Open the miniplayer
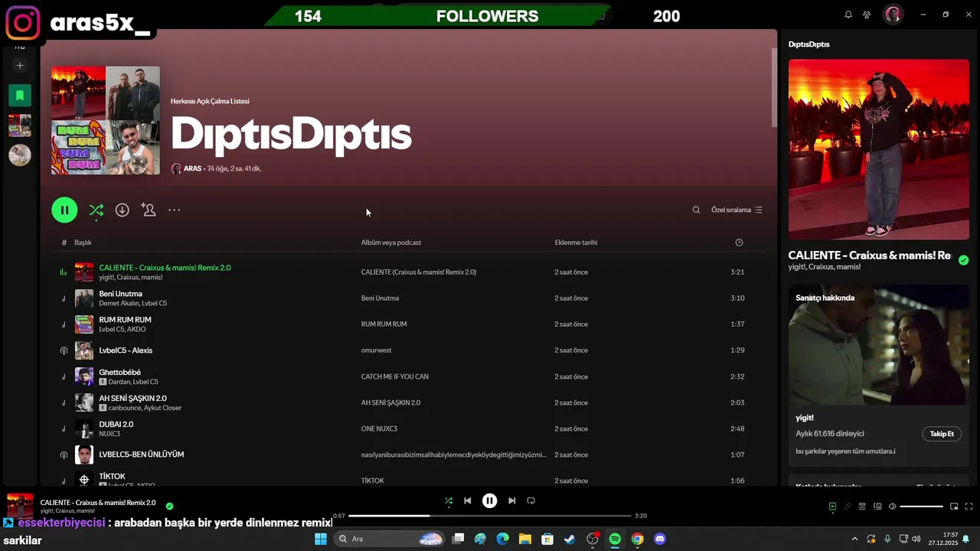 pyautogui.click(x=954, y=506)
